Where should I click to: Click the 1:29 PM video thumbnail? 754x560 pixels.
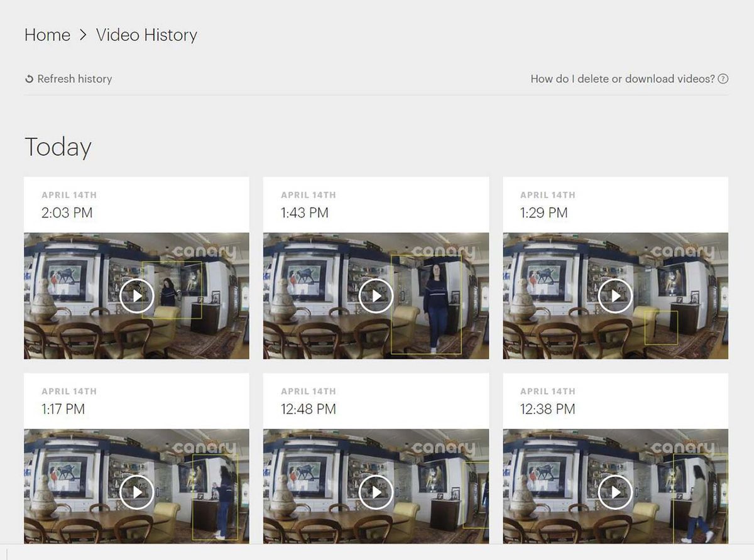pos(615,296)
